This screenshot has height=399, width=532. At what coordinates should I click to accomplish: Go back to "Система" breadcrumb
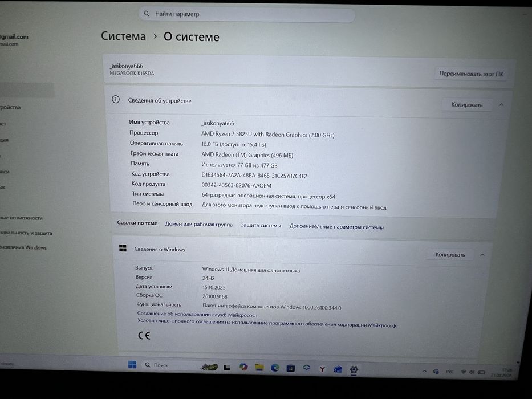point(124,36)
